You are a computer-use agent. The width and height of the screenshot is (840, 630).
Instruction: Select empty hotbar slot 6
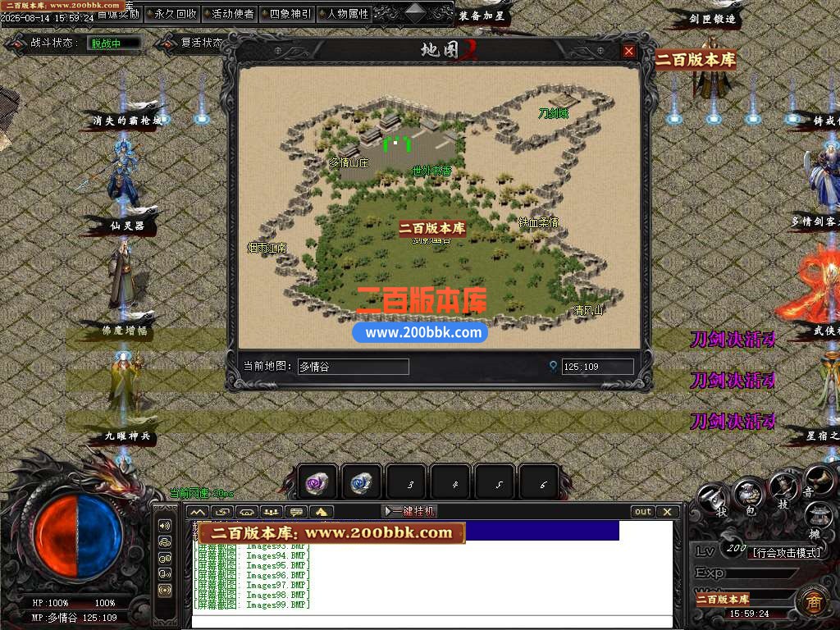tap(541, 483)
